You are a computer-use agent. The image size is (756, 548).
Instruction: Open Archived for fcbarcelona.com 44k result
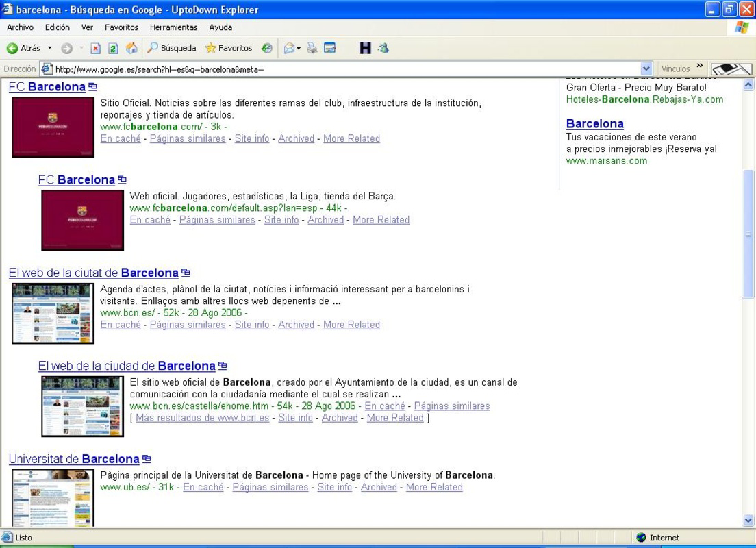pyautogui.click(x=325, y=220)
